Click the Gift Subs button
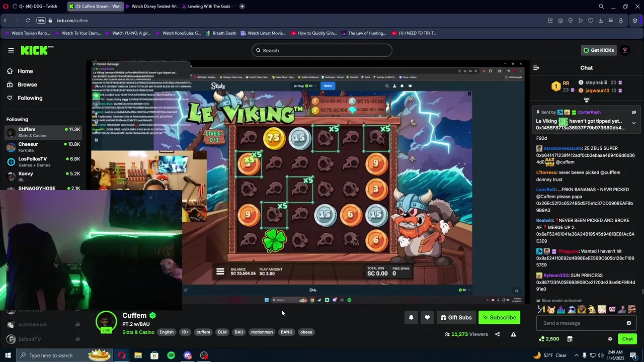 456,318
